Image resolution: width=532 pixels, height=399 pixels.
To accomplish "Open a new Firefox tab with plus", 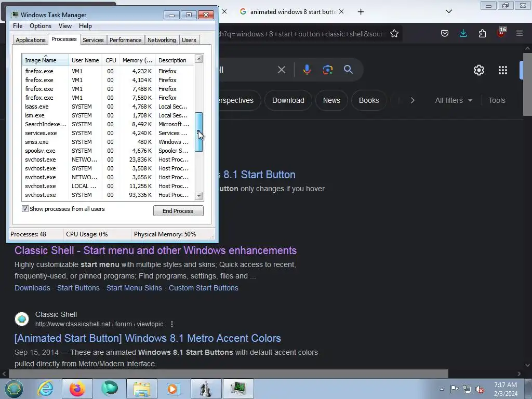I will [361, 12].
